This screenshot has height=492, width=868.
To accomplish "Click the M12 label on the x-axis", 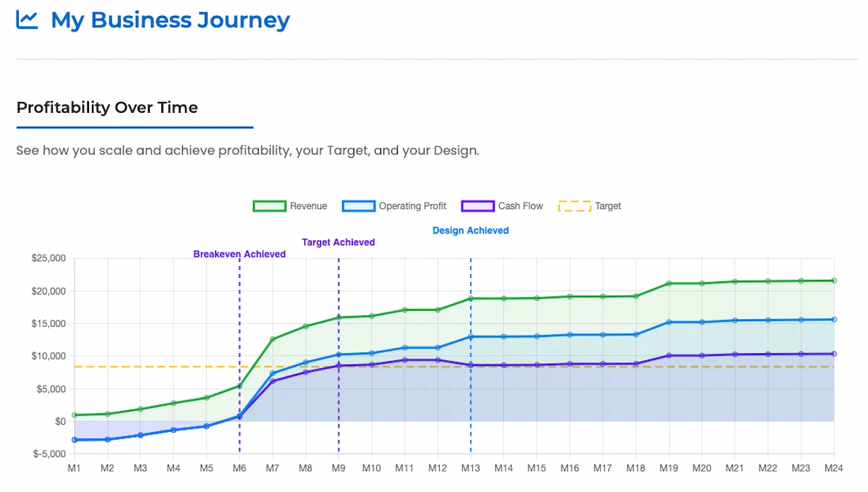I will pos(438,468).
